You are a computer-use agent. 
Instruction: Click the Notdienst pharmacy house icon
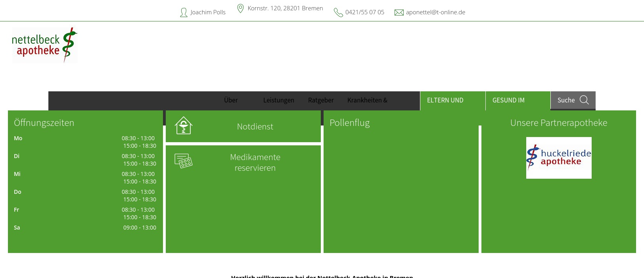click(x=184, y=125)
